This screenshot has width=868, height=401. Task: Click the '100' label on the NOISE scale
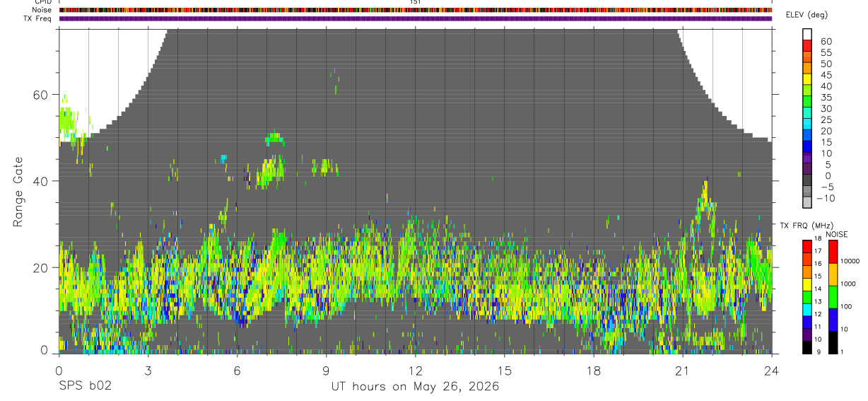(846, 306)
